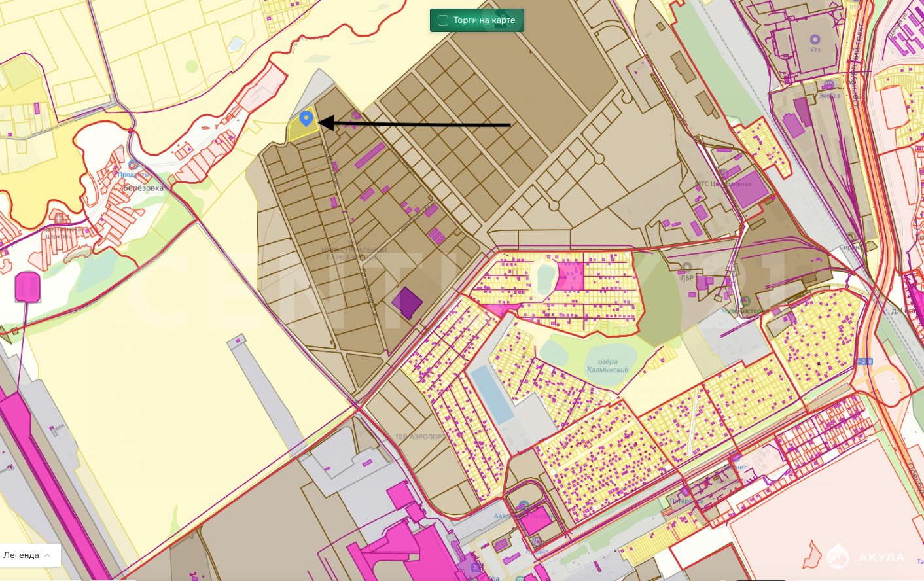
Task: Click the airport terminal airplane icon
Action: click(475, 567)
